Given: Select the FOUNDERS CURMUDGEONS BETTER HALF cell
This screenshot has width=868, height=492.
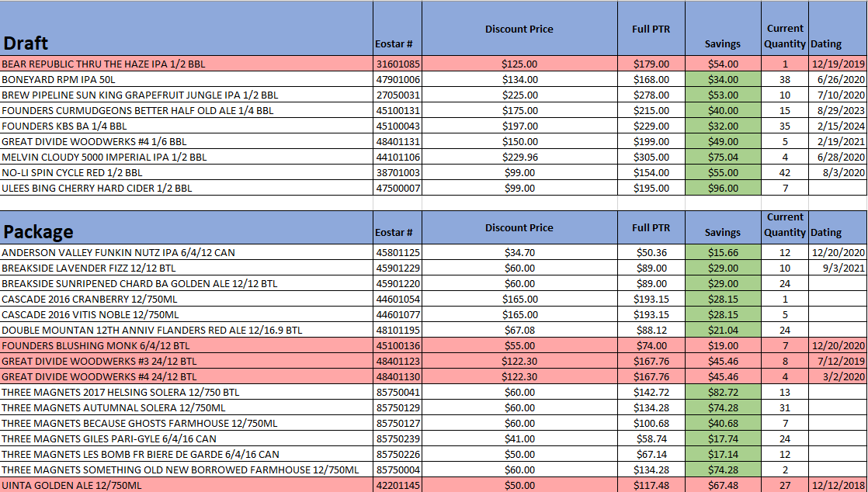Looking at the screenshot, I should coord(186,110).
